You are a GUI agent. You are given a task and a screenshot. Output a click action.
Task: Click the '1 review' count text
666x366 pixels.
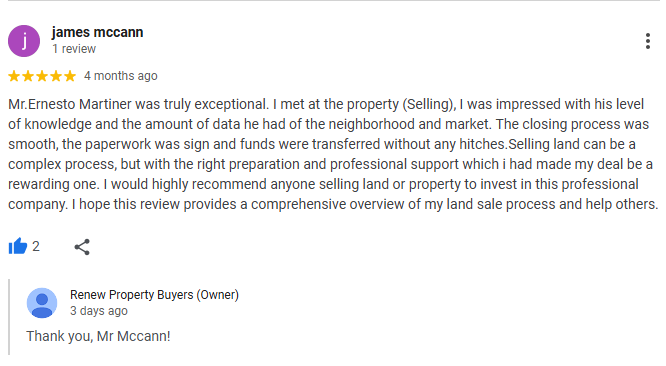coord(74,49)
